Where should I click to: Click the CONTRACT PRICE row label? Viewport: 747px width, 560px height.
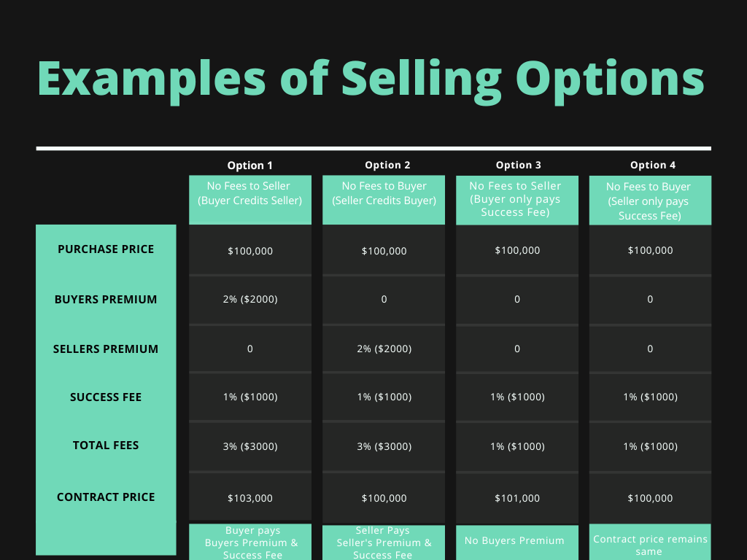pyautogui.click(x=106, y=497)
